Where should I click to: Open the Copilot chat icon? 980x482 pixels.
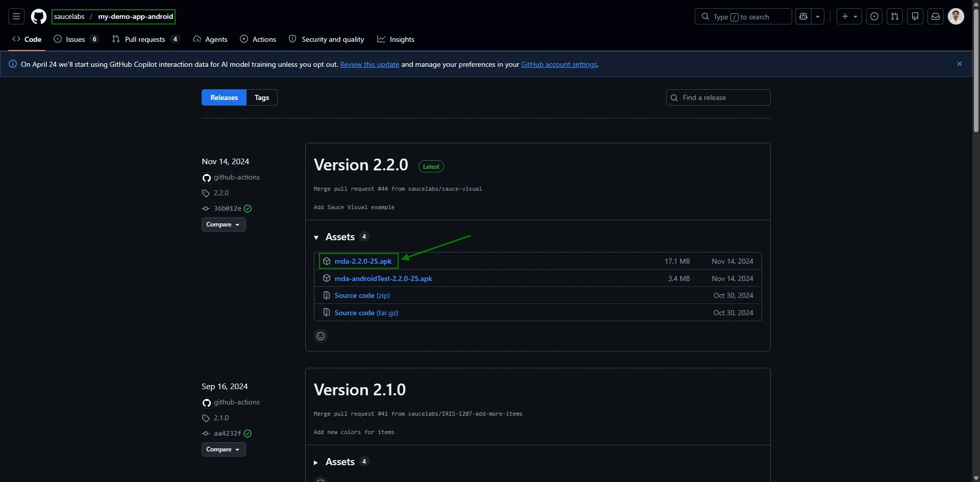point(803,16)
